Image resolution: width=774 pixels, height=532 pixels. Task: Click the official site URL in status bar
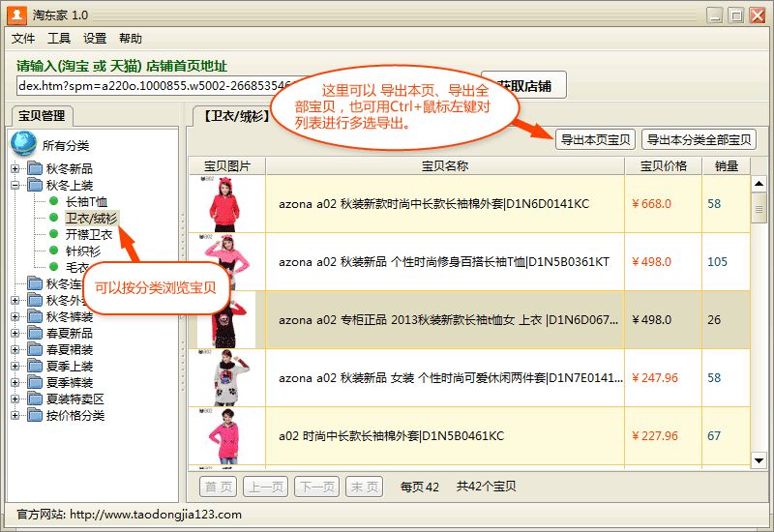156,515
